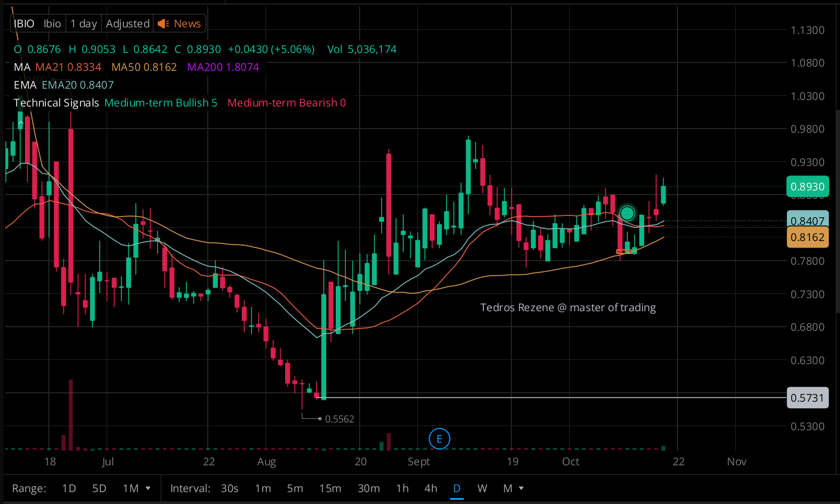Click the Tedros Rezene text annotation
Viewport: 840px width, 504px height.
tap(568, 308)
